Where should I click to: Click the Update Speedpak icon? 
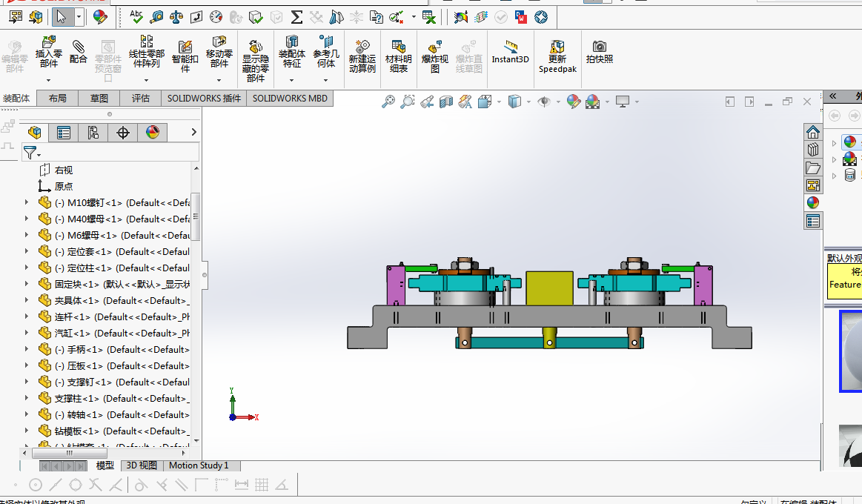click(557, 56)
